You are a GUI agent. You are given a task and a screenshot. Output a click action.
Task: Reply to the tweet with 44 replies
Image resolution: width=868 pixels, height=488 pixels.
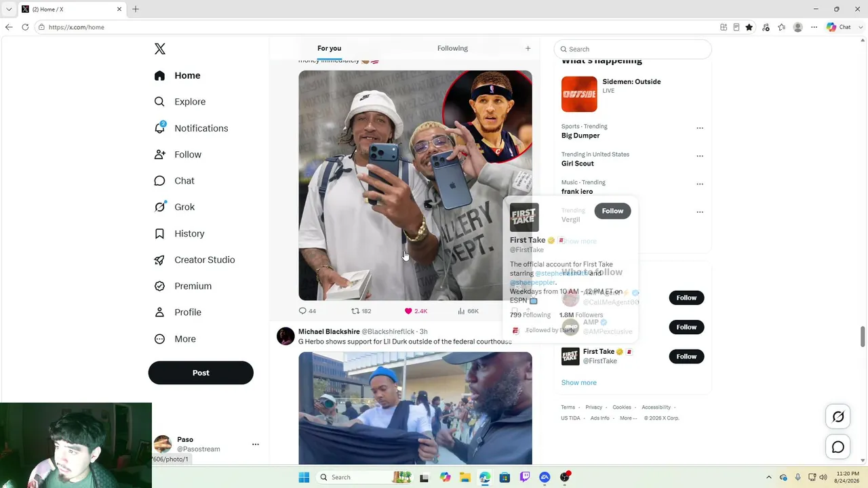point(307,311)
